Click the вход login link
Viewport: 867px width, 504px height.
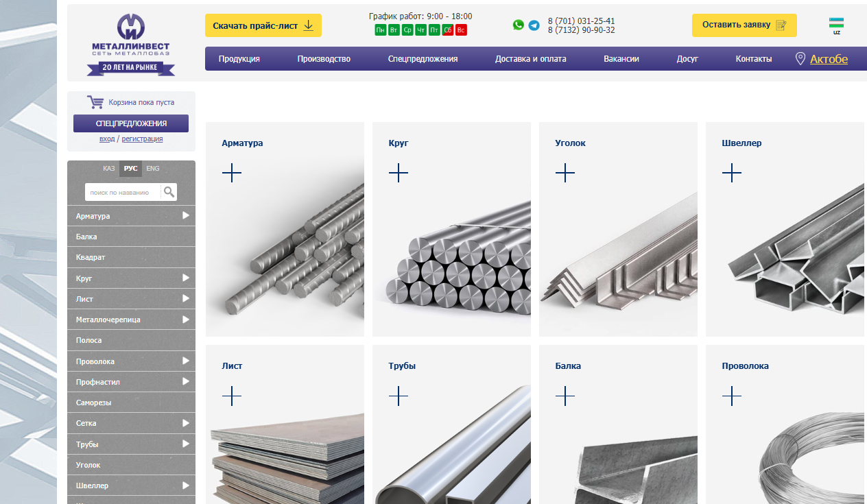tap(107, 139)
